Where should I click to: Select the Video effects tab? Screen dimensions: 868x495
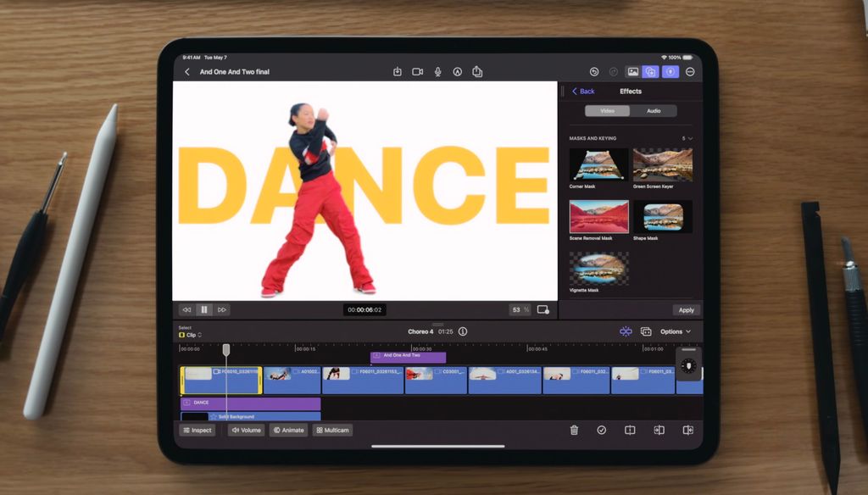[607, 111]
